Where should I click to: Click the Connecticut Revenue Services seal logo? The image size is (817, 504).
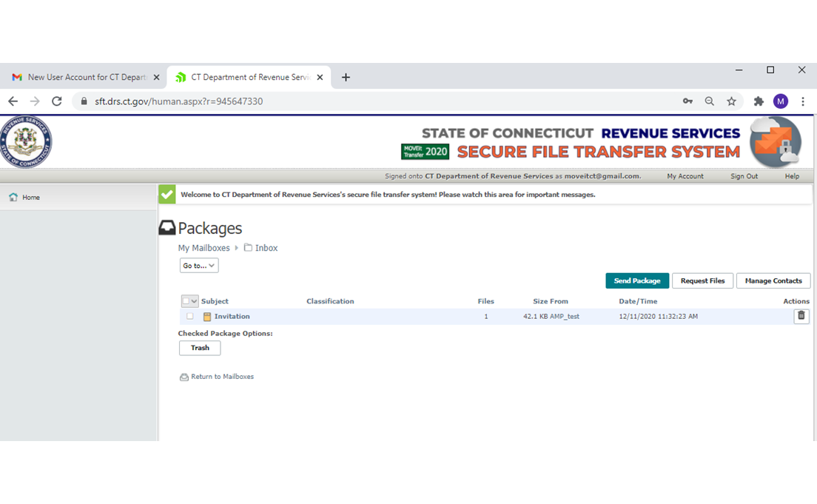point(27,141)
